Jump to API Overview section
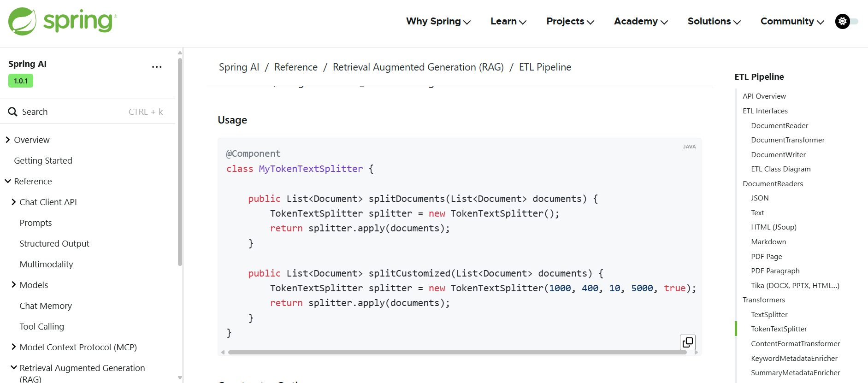868x383 pixels. coord(764,96)
